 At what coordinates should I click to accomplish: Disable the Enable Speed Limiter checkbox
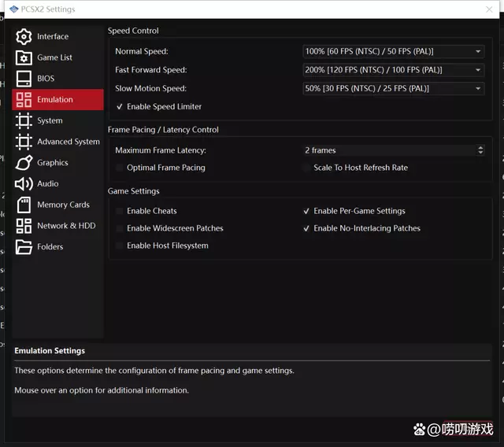click(x=120, y=106)
